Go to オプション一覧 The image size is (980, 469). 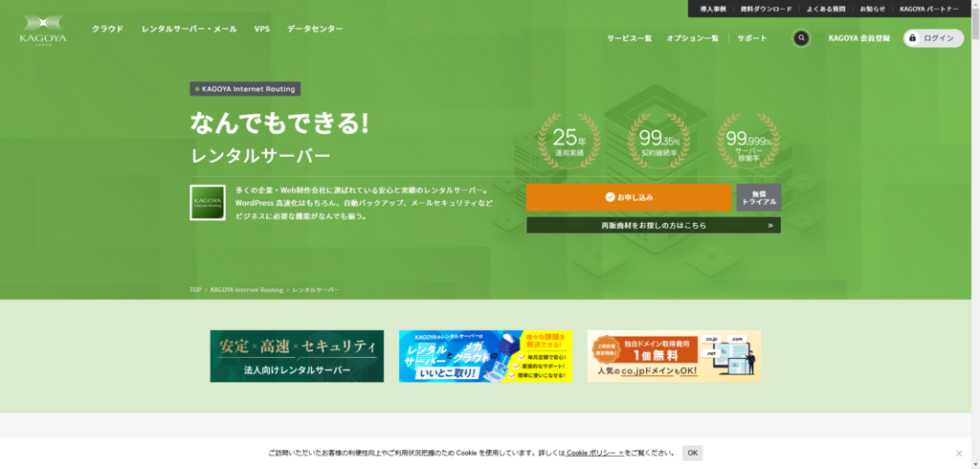coord(692,38)
